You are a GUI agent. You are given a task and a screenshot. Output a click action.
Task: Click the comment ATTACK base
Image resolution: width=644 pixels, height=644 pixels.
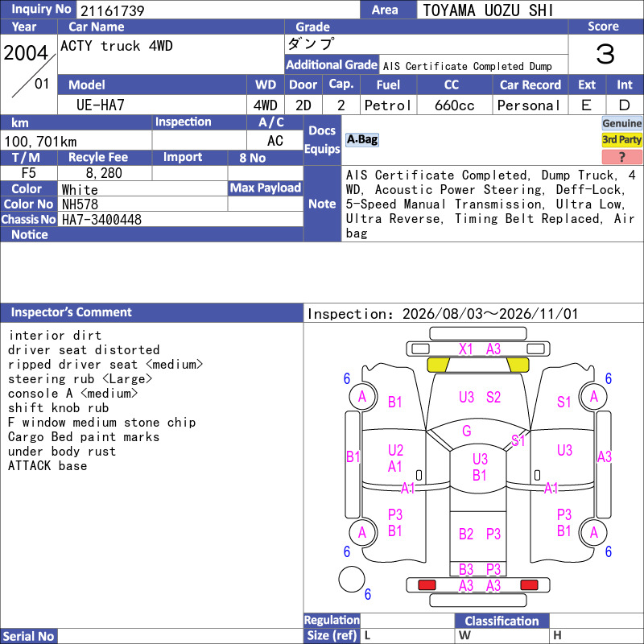[47, 466]
